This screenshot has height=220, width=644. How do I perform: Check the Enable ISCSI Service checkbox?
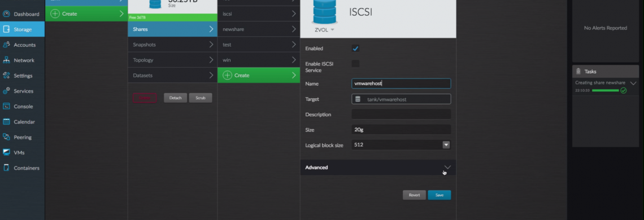[x=356, y=64]
